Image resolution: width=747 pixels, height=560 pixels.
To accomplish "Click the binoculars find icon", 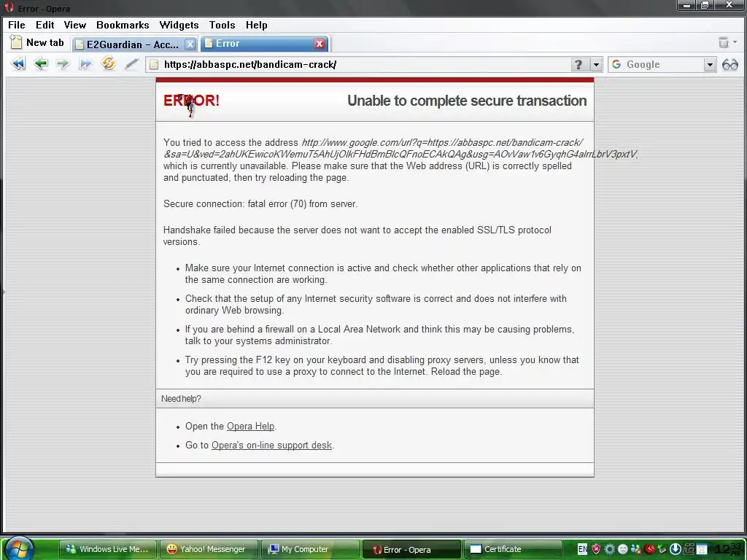I will pos(729,64).
